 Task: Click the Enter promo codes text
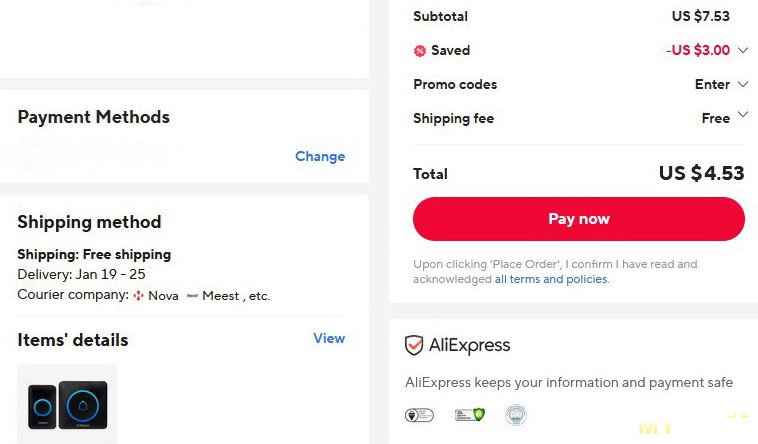(712, 84)
